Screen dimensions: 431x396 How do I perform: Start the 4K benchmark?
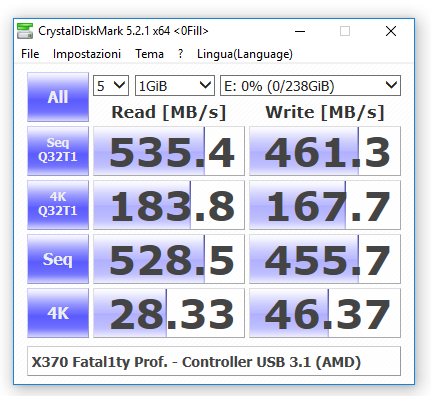tap(58, 313)
